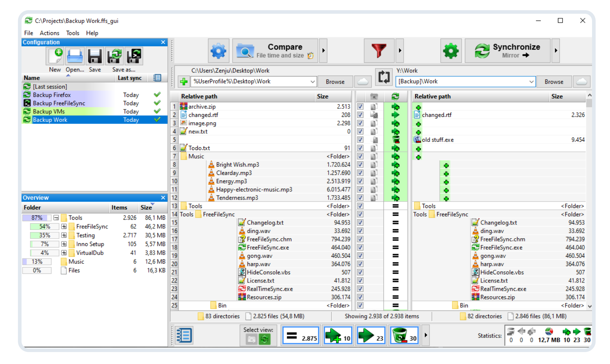Click Save as batch job icon
Screen dimensions: 610x364
[x=134, y=56]
